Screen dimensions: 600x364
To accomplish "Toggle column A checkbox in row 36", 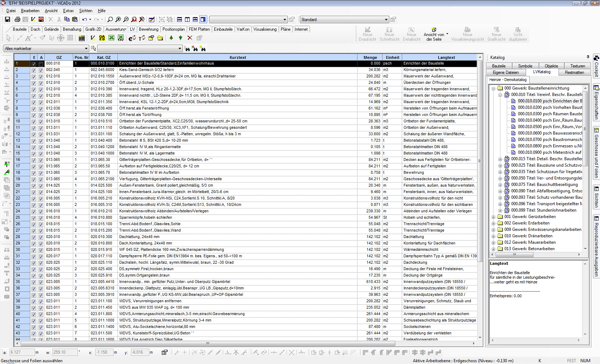I will click(x=41, y=288).
